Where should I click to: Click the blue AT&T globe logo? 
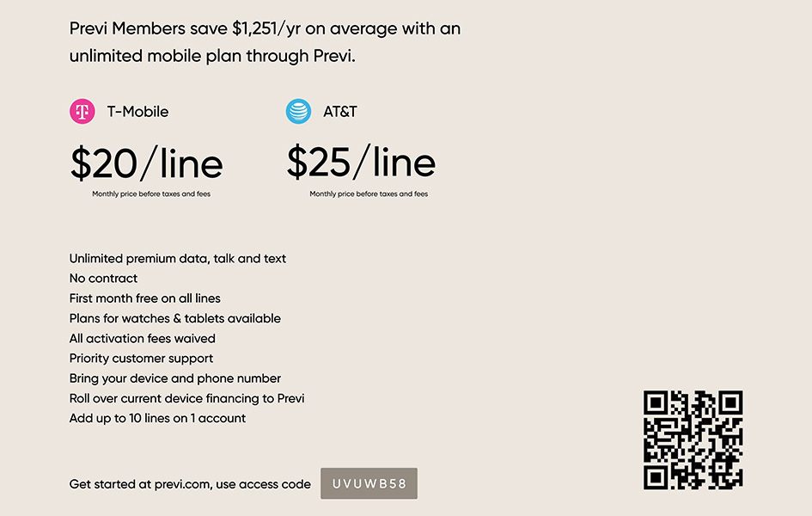tap(299, 112)
